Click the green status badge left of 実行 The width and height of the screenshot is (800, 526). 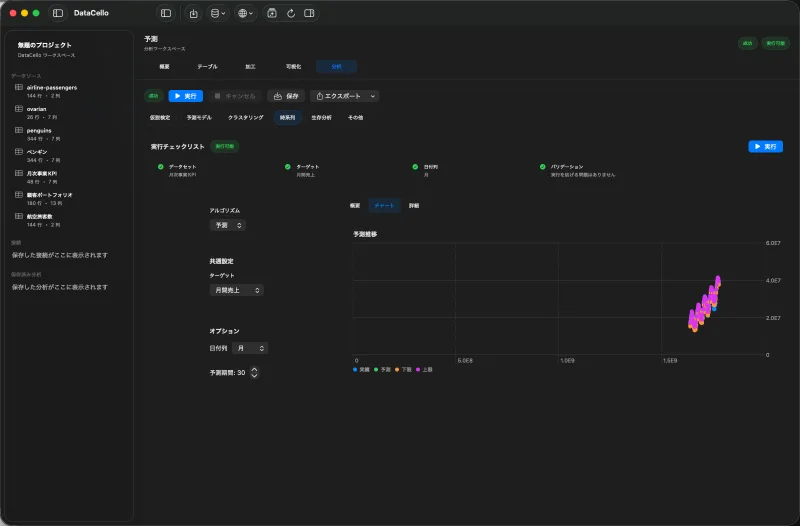(154, 96)
